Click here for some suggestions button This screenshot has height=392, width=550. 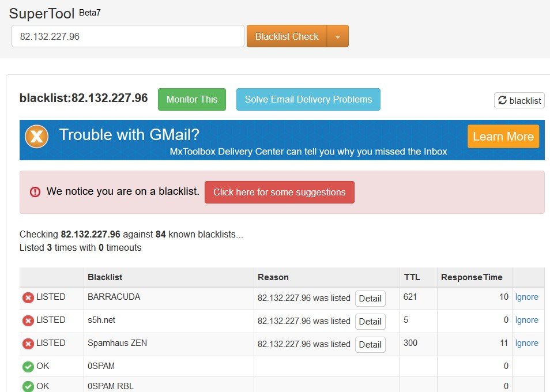click(x=280, y=192)
